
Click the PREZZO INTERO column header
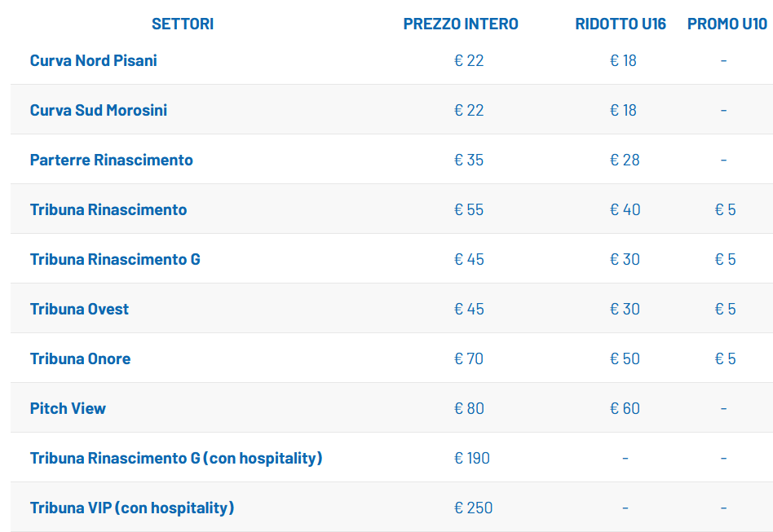[x=461, y=24]
